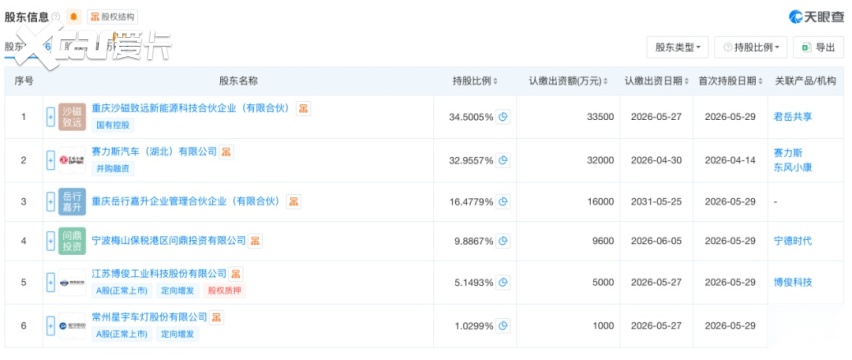Click the 国有控股 tag
The image size is (852, 360).
tap(112, 125)
